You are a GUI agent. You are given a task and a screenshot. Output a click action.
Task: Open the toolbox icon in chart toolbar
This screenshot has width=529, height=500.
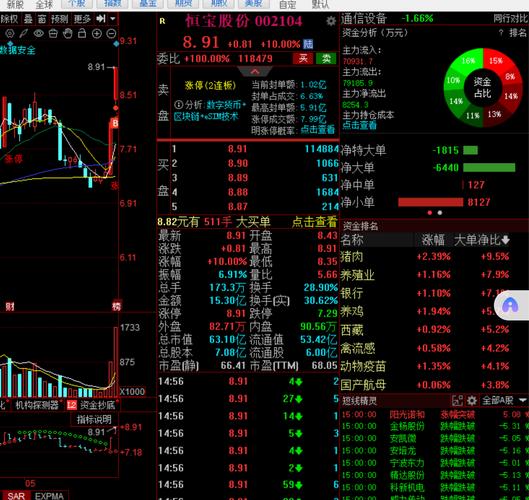click(x=53, y=33)
